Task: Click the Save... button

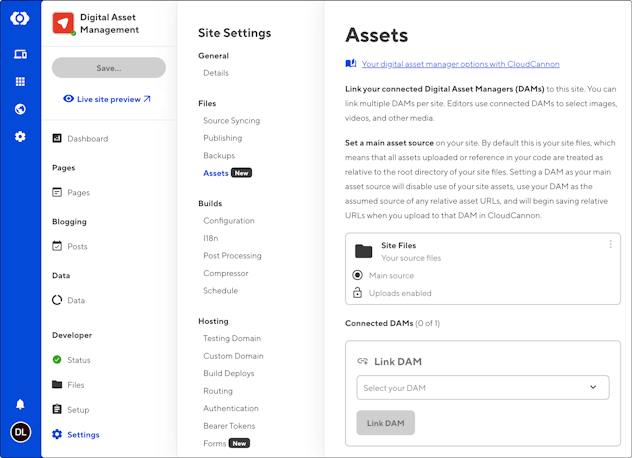Action: point(109,68)
